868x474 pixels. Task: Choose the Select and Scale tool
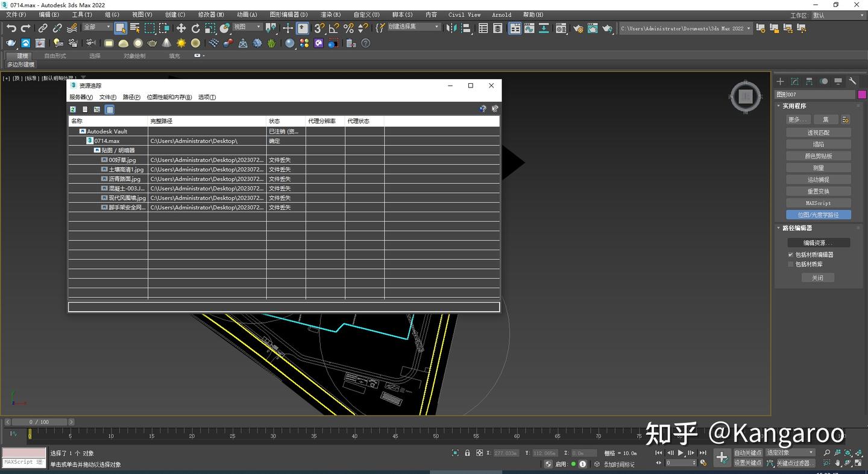(x=210, y=28)
